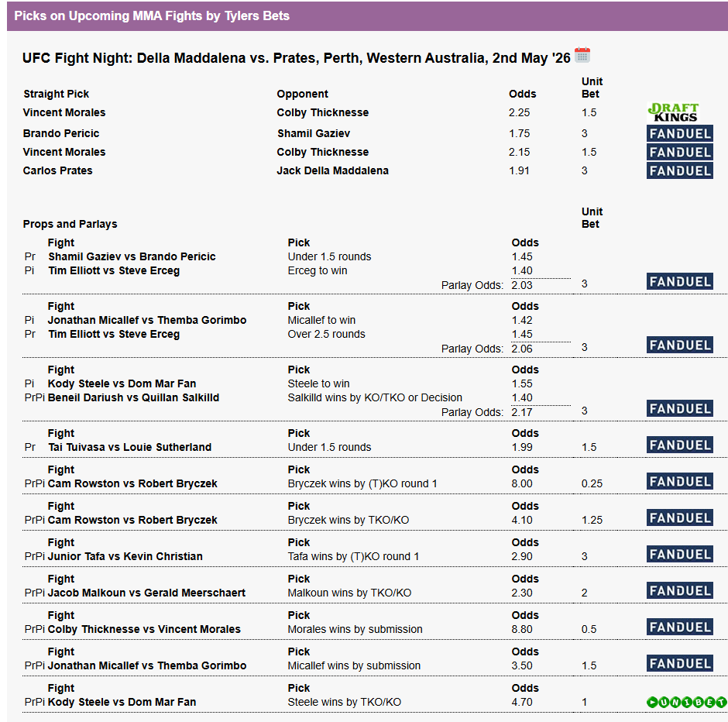Click odds value 1.91 for Carlos Prates
The width and height of the screenshot is (728, 722).
[519, 170]
